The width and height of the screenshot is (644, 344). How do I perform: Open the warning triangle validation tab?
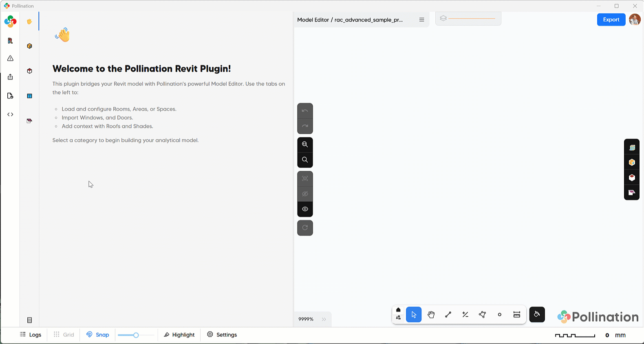(x=10, y=58)
